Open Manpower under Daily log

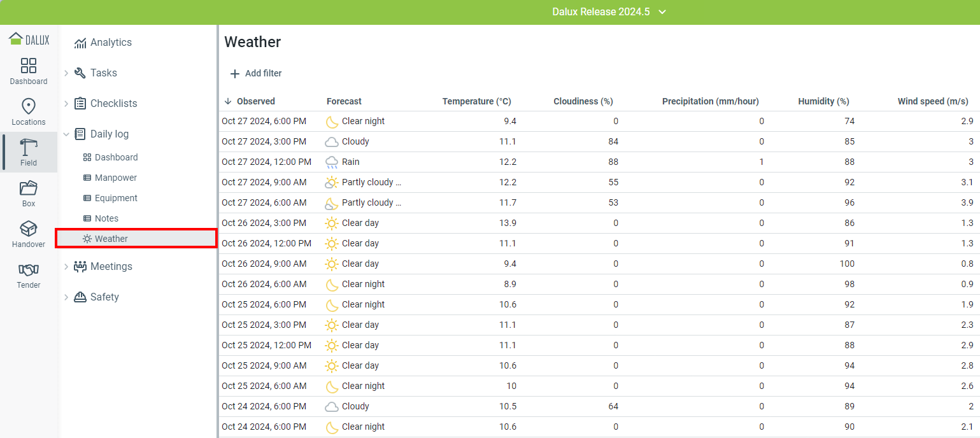tap(115, 178)
